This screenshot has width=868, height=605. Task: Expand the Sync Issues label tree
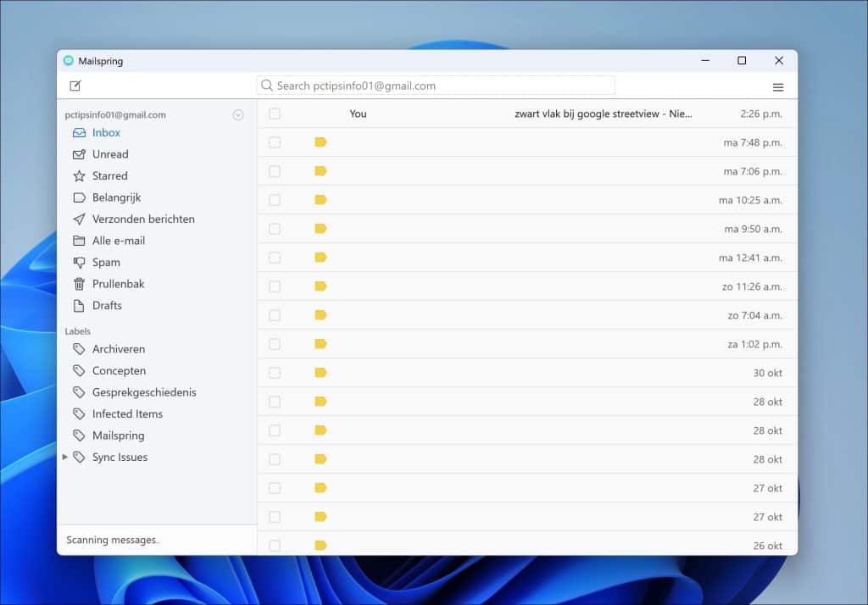pos(66,457)
